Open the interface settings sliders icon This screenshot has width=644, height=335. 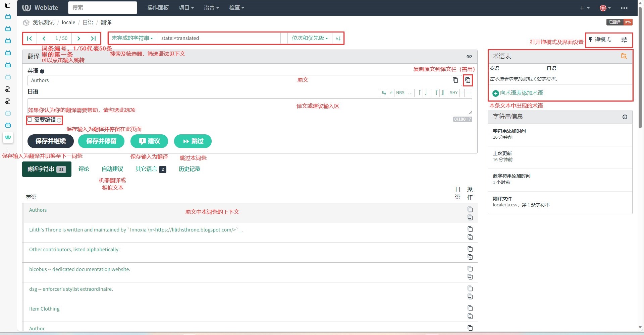[624, 40]
